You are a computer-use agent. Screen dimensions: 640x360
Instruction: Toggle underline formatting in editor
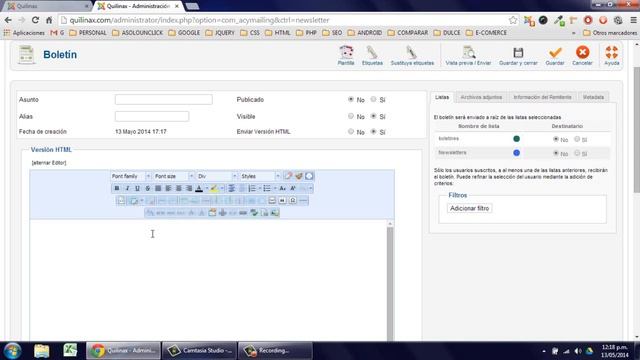tap(137, 188)
